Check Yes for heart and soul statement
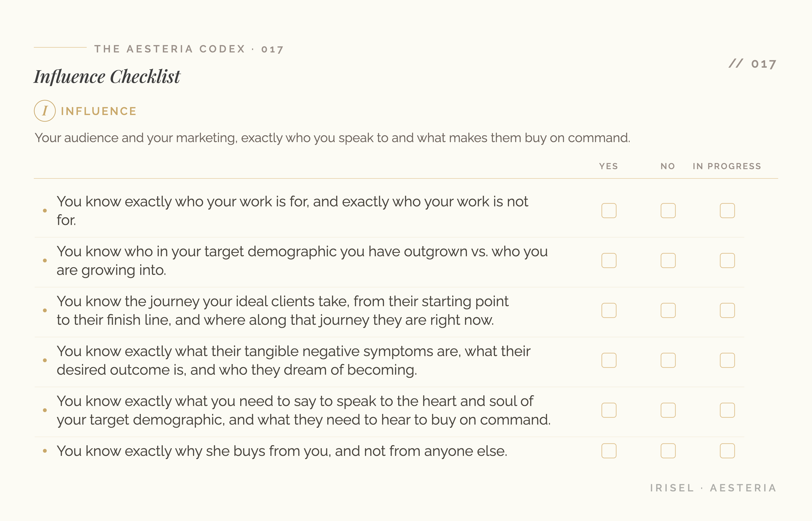 click(x=609, y=410)
